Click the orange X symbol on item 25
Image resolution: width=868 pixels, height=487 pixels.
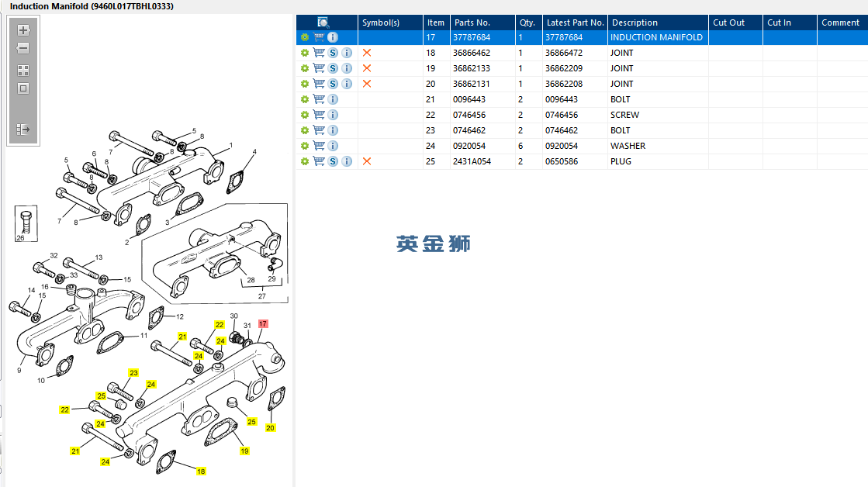click(366, 161)
